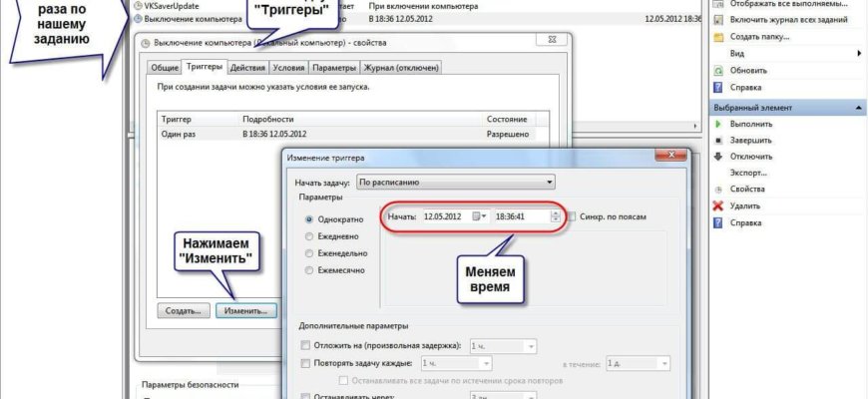Click the Обновить refresh icon
This screenshot has width=868, height=399.
pyautogui.click(x=718, y=71)
